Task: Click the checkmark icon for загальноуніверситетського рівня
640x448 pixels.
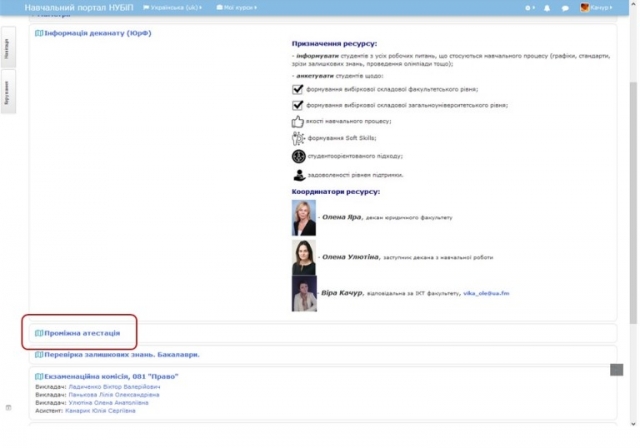Action: click(x=298, y=105)
